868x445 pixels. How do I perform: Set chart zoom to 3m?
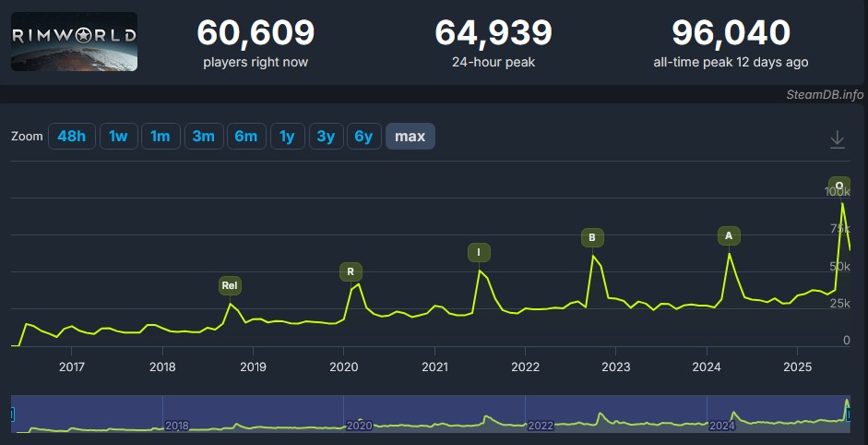[204, 137]
